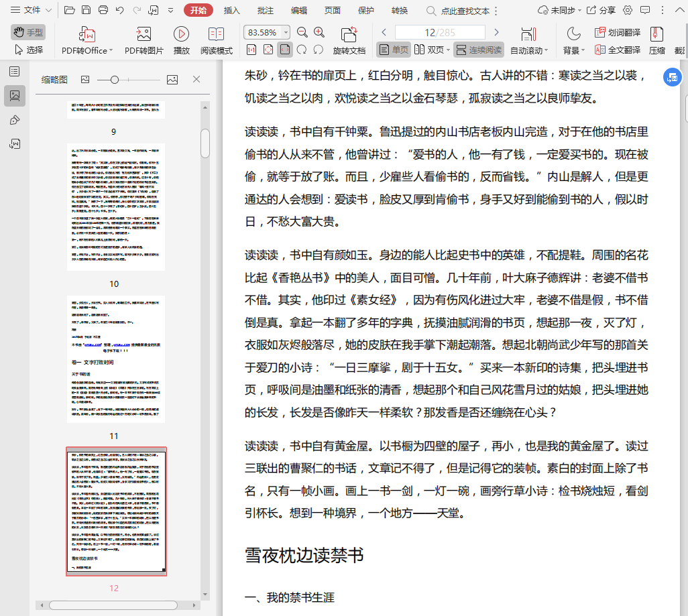Select page 11 thumbnail
Screen dimensions: 688x616
[116, 359]
